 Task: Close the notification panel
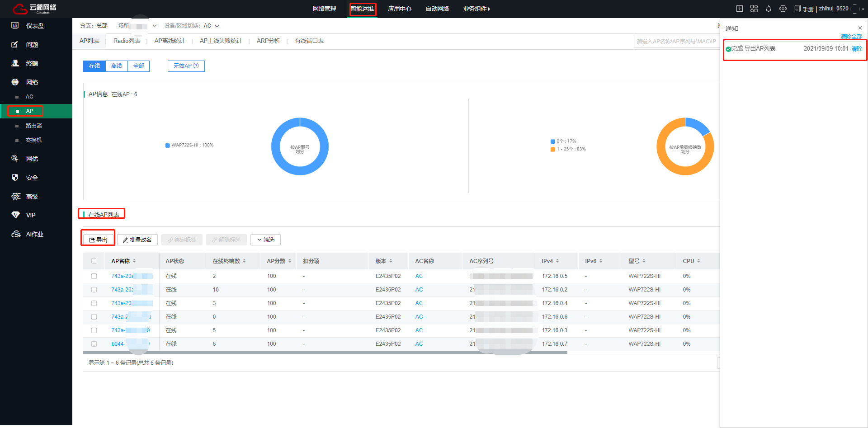[x=860, y=28]
